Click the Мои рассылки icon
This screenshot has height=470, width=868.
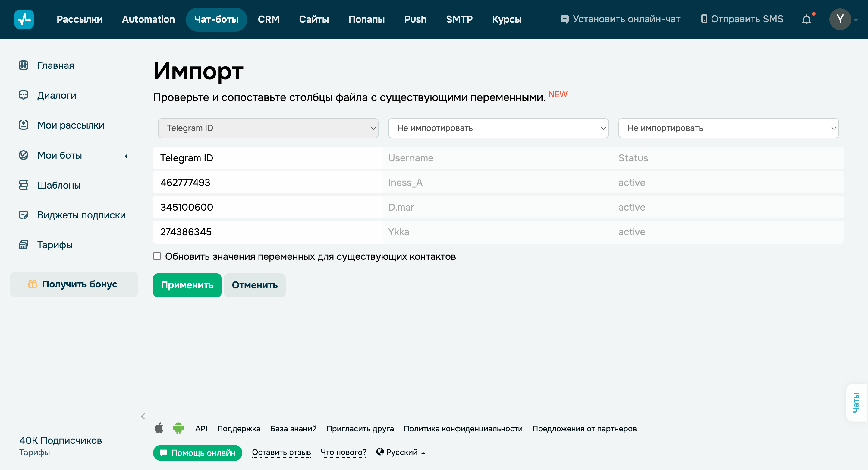coord(23,125)
